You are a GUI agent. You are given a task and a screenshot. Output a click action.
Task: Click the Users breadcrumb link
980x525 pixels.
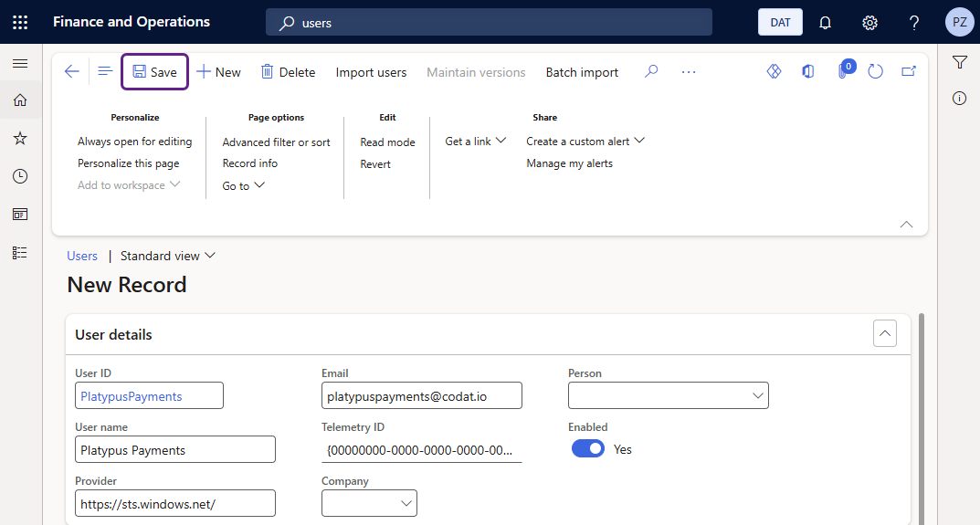(82, 256)
